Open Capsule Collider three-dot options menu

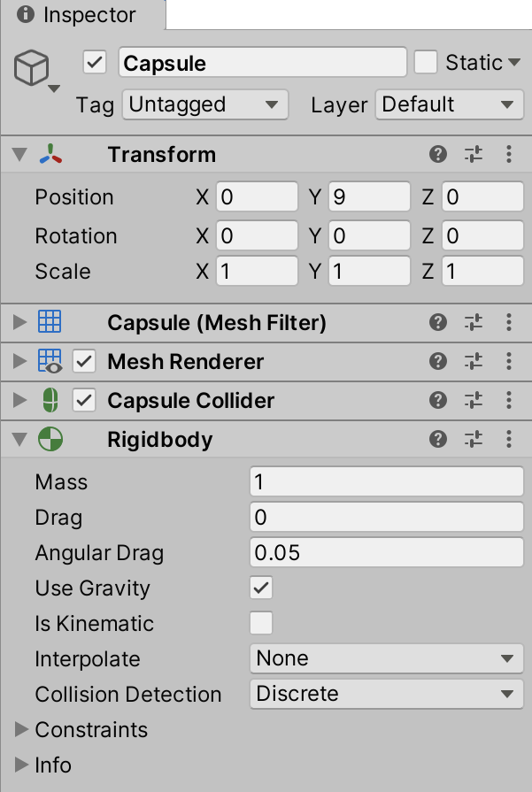509,401
